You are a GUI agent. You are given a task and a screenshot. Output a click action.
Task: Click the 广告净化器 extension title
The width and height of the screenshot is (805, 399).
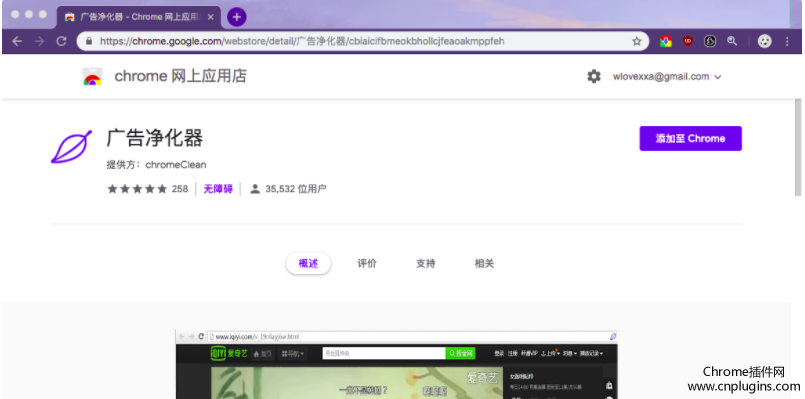155,139
